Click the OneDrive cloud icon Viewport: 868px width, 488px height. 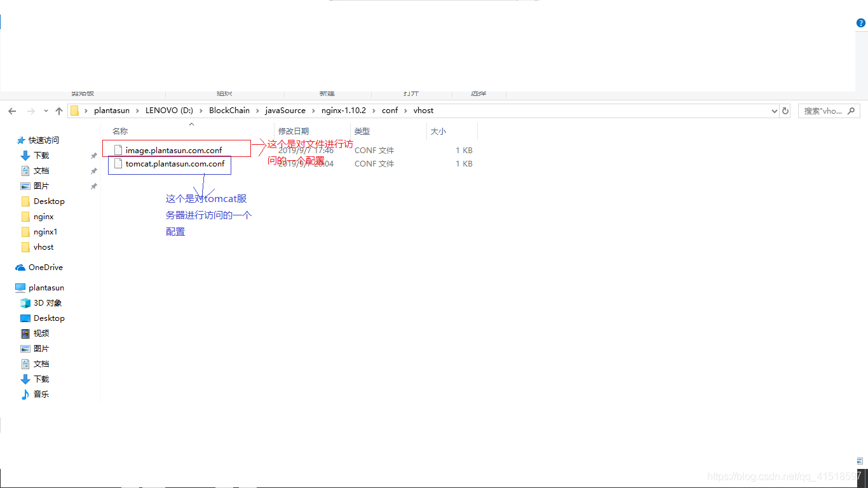[x=20, y=268]
